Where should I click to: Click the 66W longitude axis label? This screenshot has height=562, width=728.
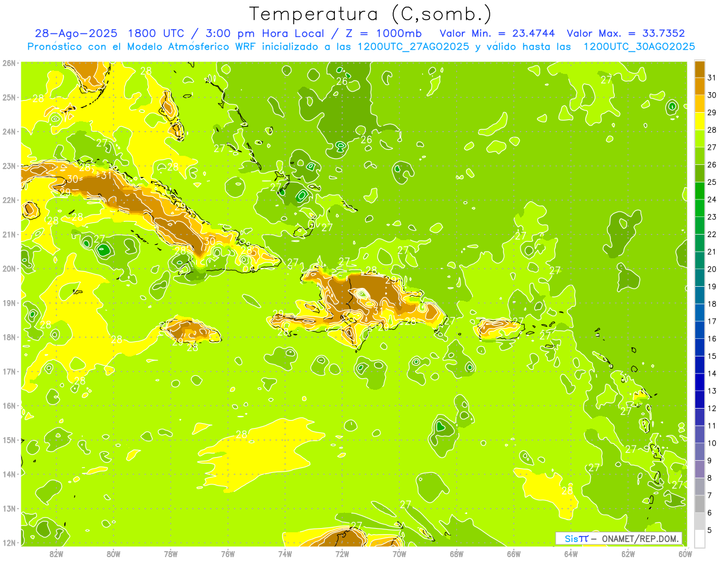[x=514, y=554]
